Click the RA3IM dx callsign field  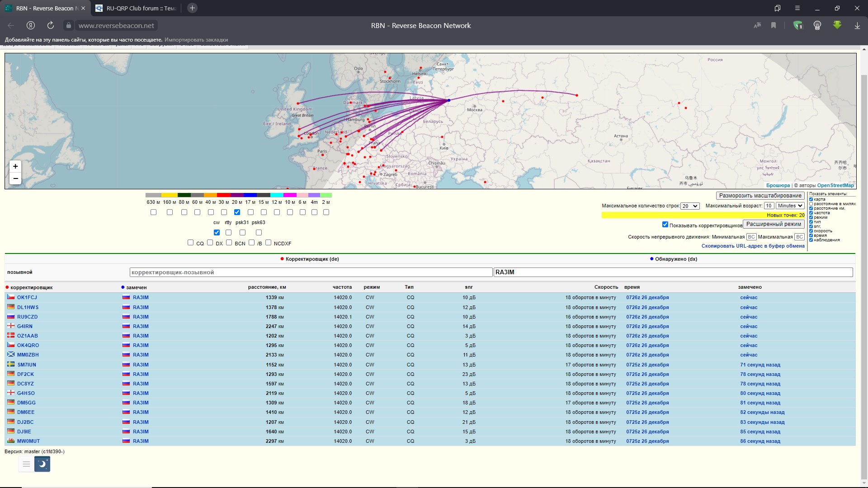[673, 272]
